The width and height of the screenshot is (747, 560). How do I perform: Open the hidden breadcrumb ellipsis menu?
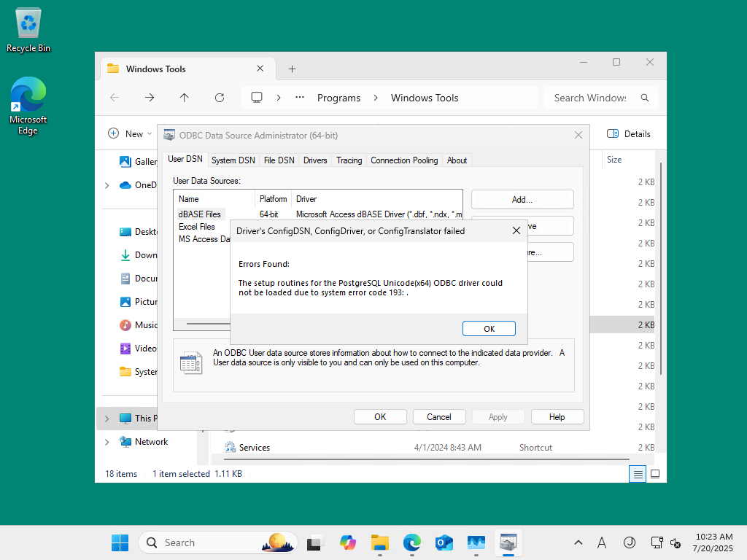click(300, 97)
